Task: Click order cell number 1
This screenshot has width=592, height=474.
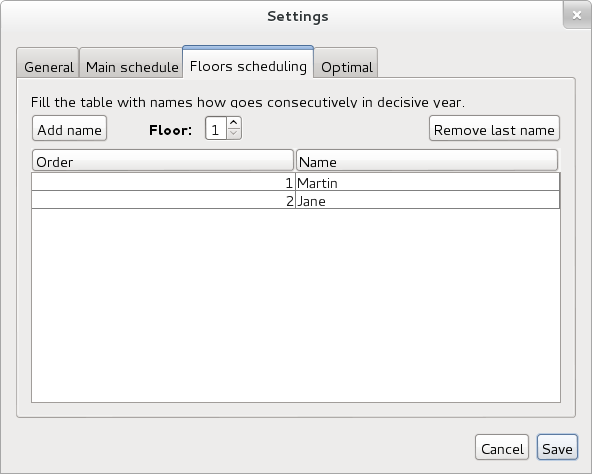Action: click(163, 182)
